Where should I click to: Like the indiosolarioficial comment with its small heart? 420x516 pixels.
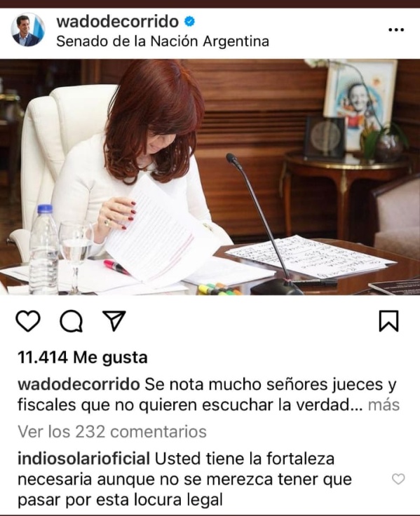pyautogui.click(x=398, y=479)
